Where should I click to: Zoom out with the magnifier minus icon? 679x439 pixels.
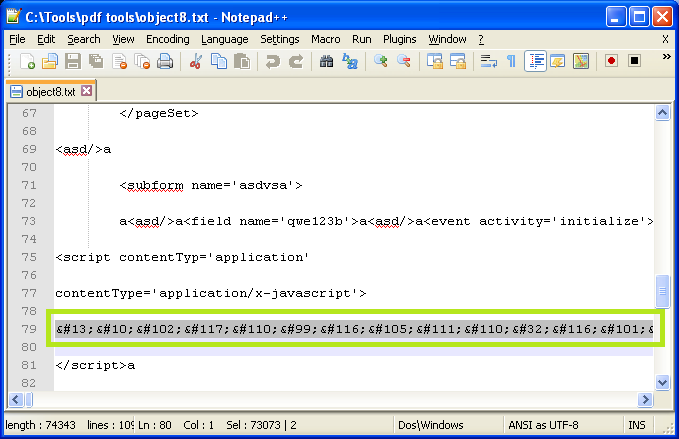coord(404,61)
